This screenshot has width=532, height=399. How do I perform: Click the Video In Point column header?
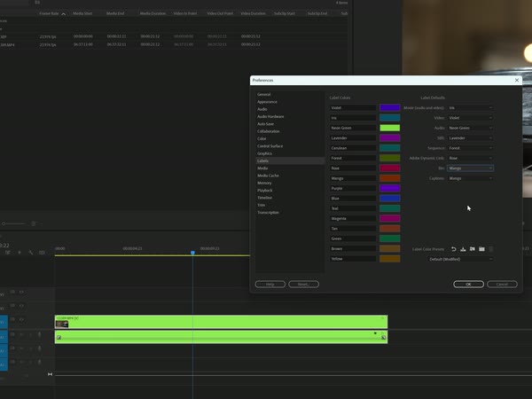185,13
